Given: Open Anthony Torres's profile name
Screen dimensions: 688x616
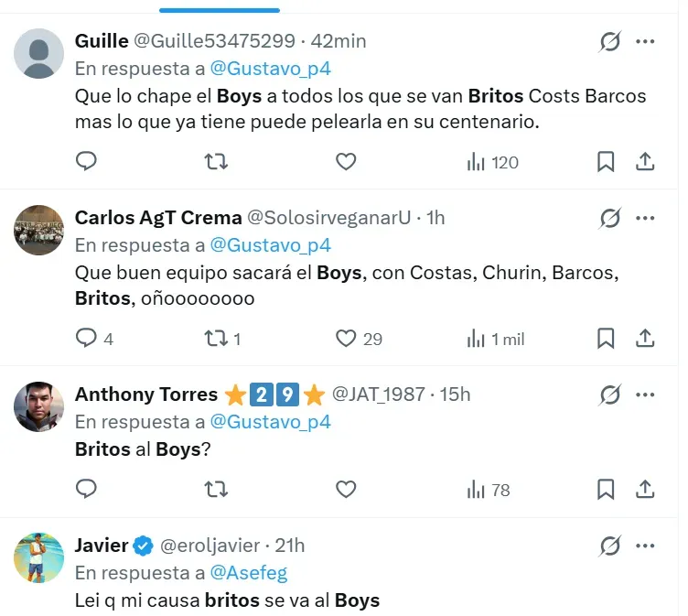Looking at the screenshot, I should 145,394.
